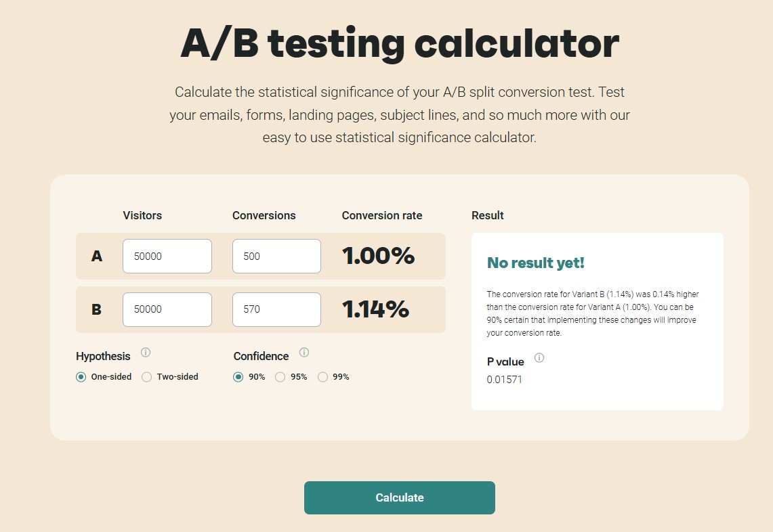Screen dimensions: 773x532
Task: Click the Variant A conversions field
Action: point(276,257)
